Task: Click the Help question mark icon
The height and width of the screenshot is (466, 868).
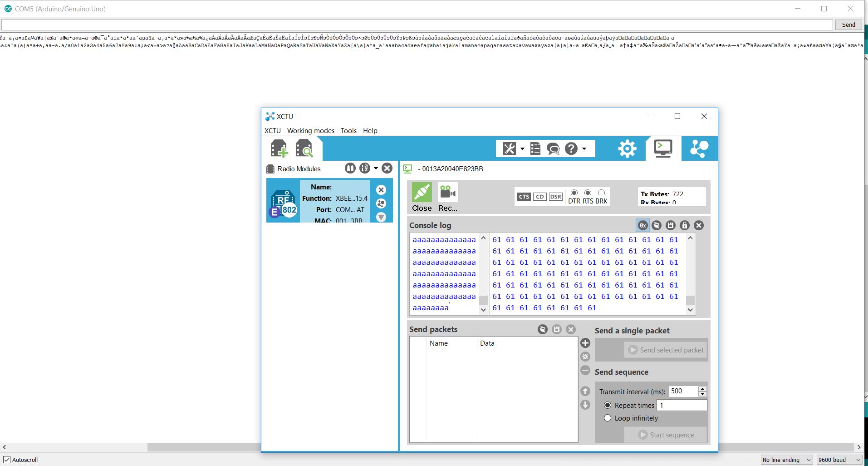Action: [571, 148]
